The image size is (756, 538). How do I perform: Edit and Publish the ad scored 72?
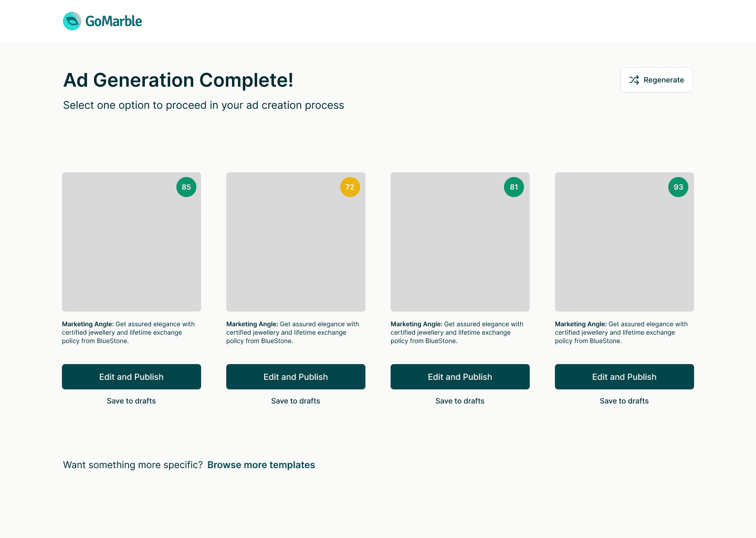pos(296,377)
